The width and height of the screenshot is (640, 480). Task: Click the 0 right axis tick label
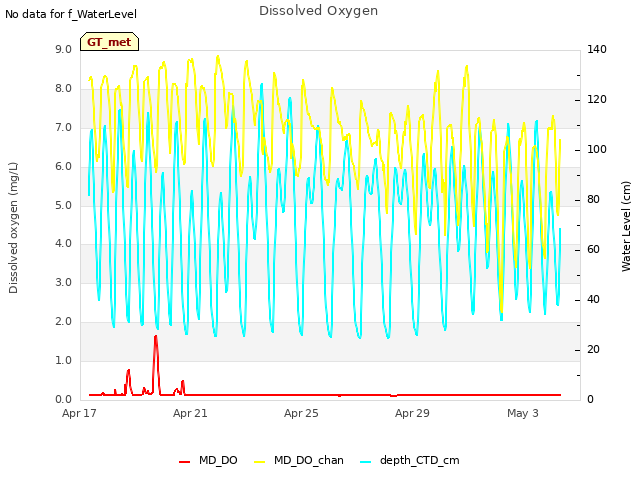click(x=590, y=400)
